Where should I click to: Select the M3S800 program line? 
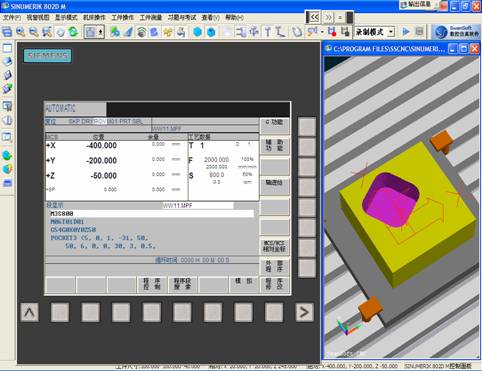click(151, 213)
